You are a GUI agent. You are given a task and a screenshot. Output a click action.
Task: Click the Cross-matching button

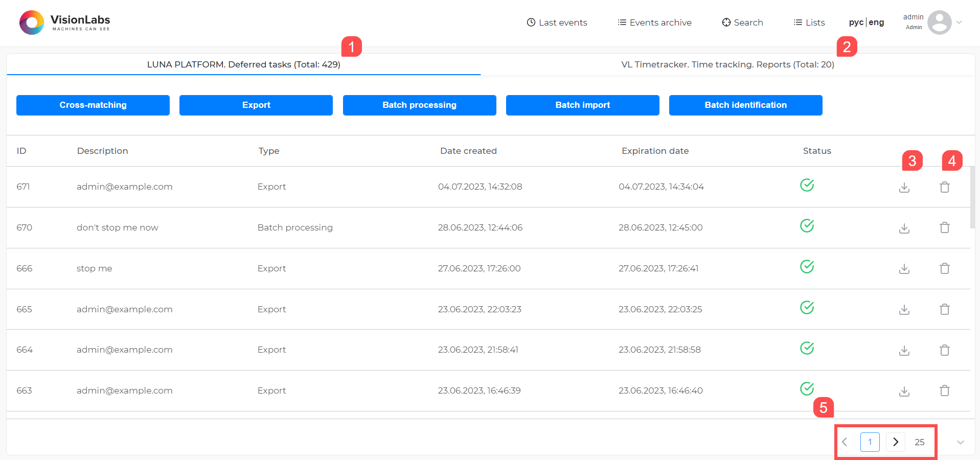coord(93,105)
